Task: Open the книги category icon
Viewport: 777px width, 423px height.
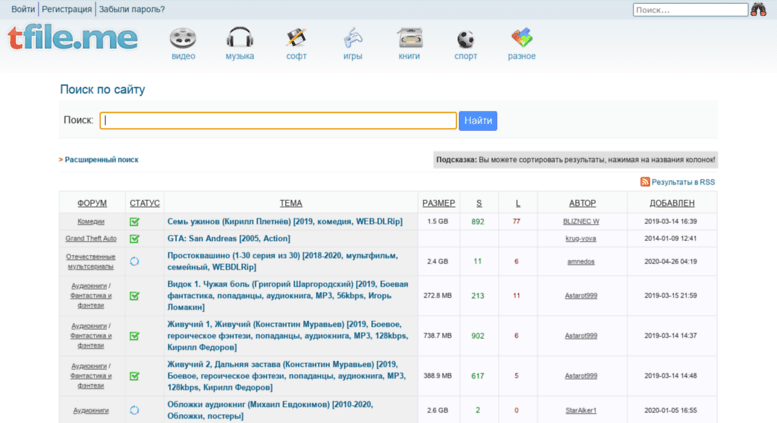Action: 409,38
